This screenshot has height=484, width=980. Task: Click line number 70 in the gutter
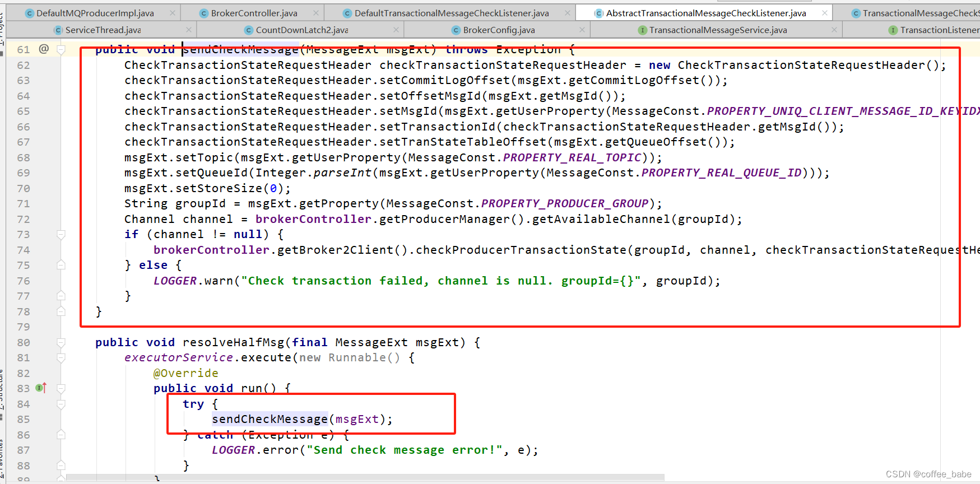coord(24,189)
